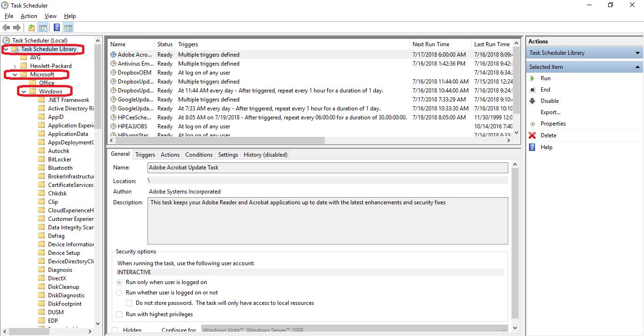Screen dimensions: 644x336
Task: Collapse the Task Scheduler Library actions section
Action: pos(637,53)
